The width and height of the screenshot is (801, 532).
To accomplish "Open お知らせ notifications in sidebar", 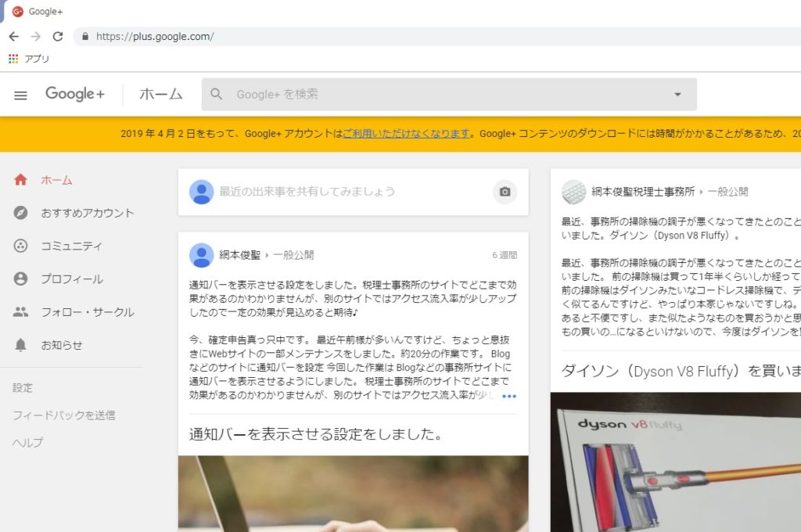I will pos(61,345).
